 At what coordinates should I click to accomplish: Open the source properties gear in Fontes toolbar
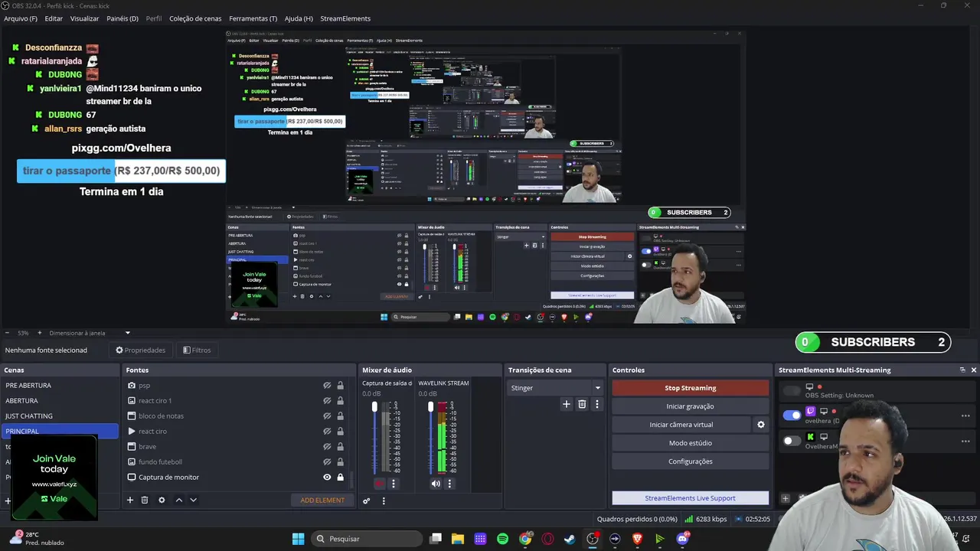[162, 500]
